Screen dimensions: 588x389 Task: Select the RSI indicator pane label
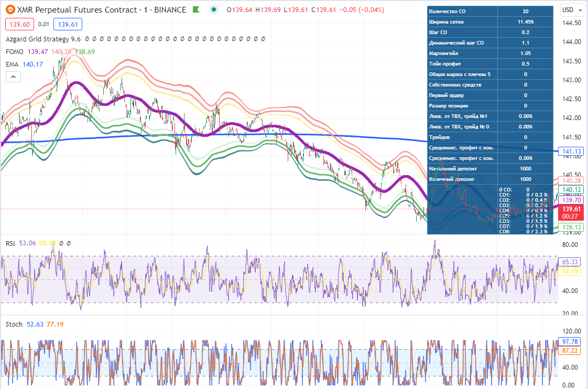(10, 243)
